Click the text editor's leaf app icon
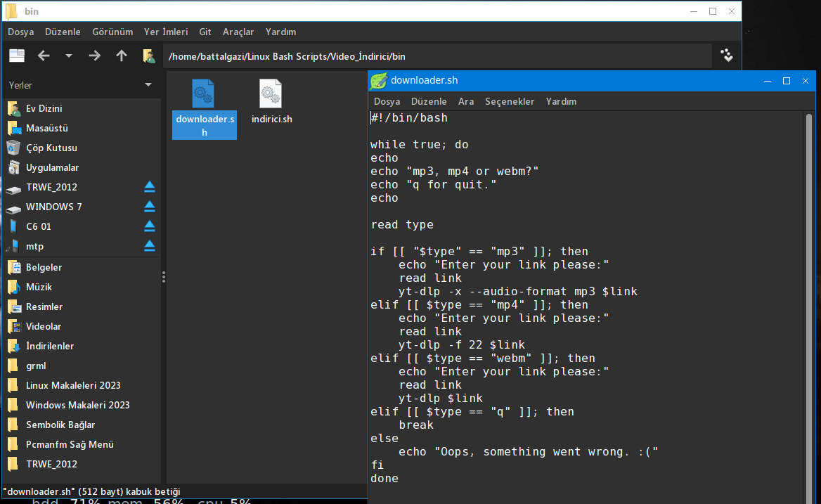This screenshot has width=821, height=504. [x=379, y=81]
